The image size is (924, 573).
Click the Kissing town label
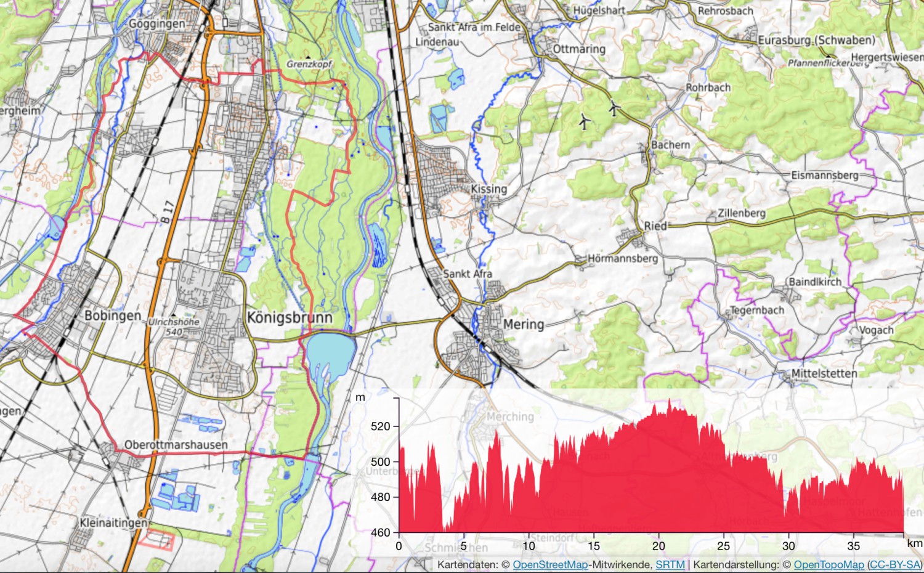pyautogui.click(x=488, y=189)
